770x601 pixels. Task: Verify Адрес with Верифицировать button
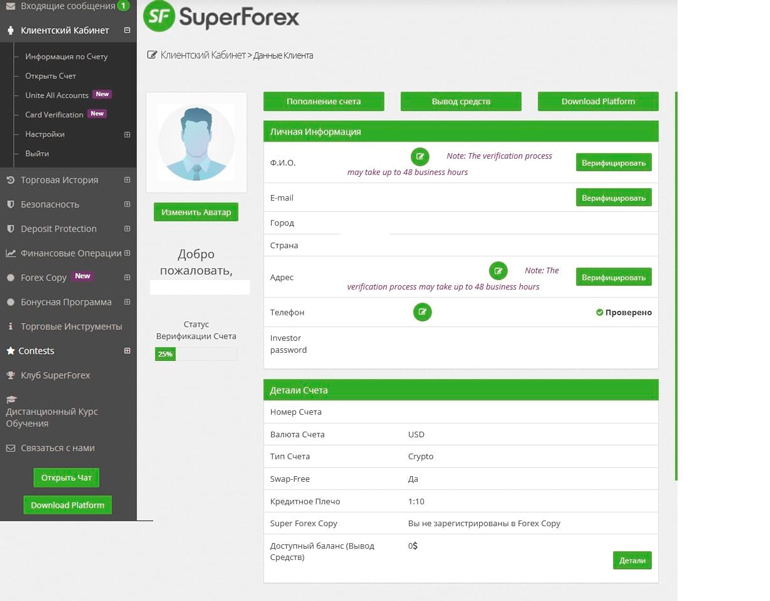pos(614,277)
